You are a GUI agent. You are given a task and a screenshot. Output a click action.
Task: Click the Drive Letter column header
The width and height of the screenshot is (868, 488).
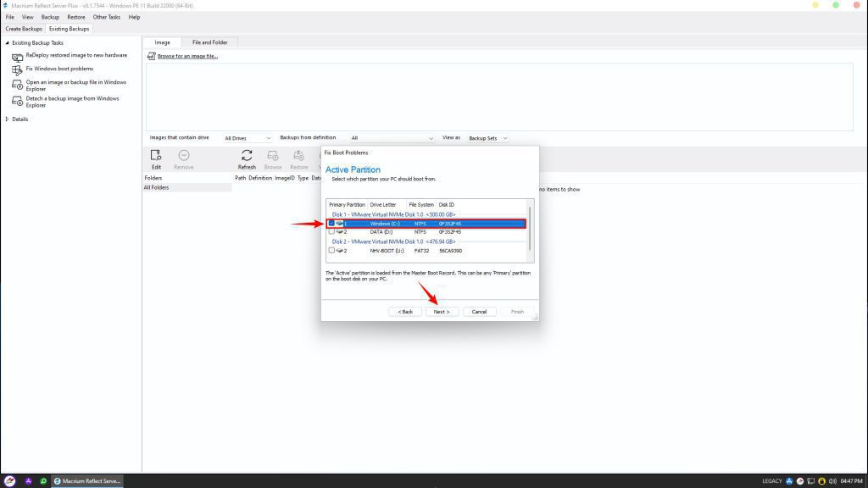(x=383, y=205)
